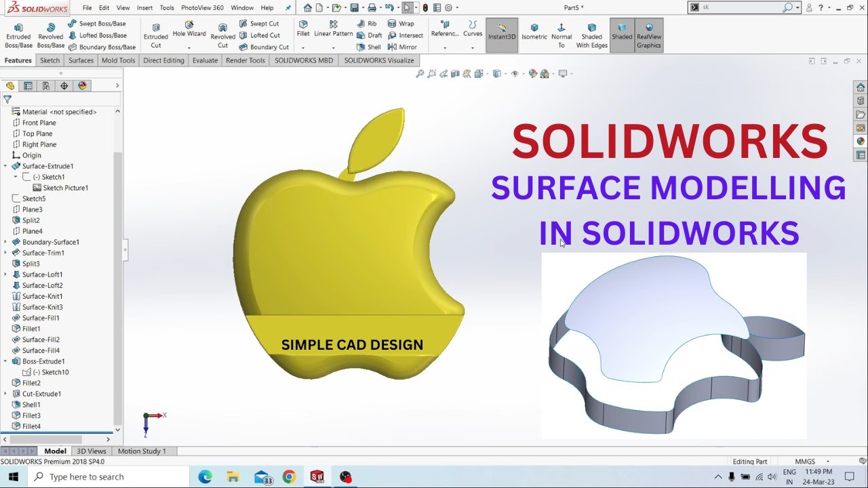The width and height of the screenshot is (868, 488).
Task: Open the search box dropdown arrow
Action: 797,7
